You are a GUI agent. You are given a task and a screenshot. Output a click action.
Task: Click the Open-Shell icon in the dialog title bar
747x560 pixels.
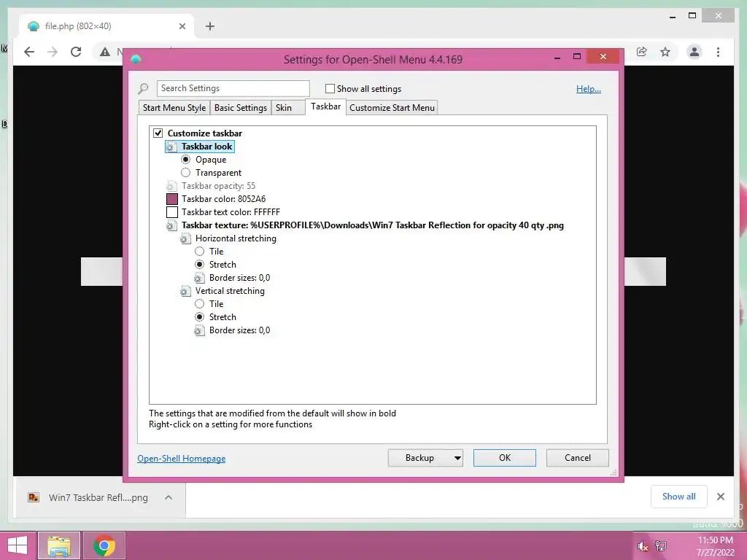(136, 59)
